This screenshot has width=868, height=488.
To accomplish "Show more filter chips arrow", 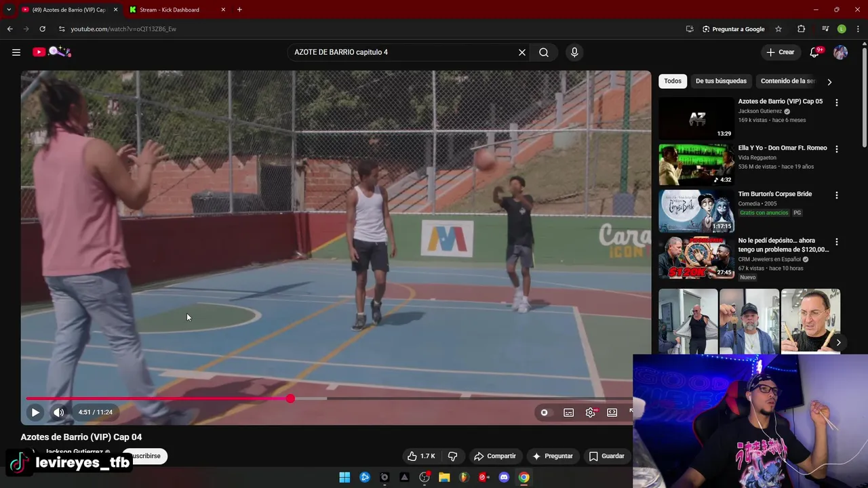I will [x=829, y=82].
